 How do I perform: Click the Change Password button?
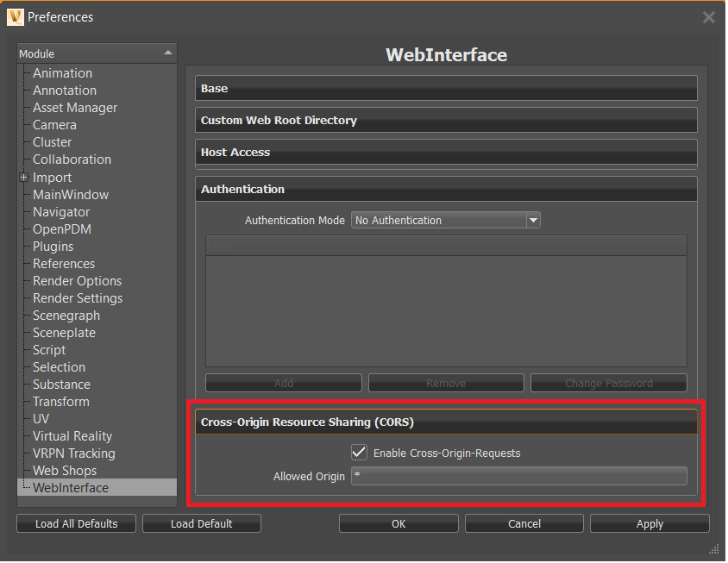(609, 384)
